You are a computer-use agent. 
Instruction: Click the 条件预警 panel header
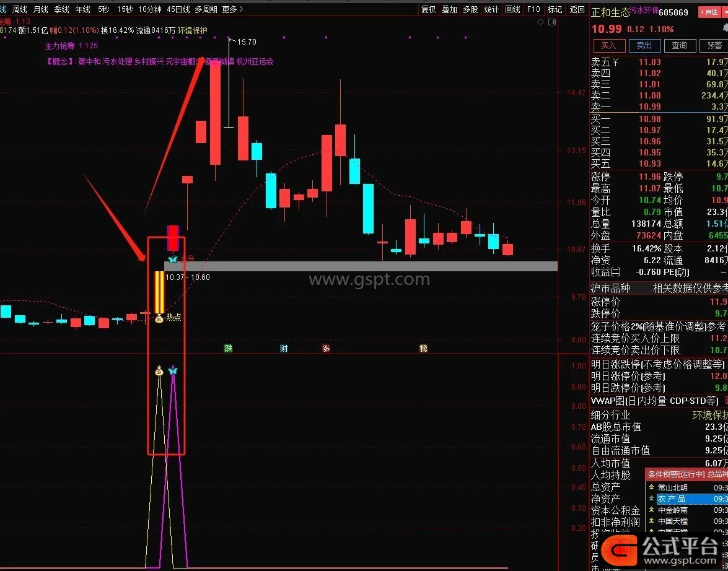686,474
